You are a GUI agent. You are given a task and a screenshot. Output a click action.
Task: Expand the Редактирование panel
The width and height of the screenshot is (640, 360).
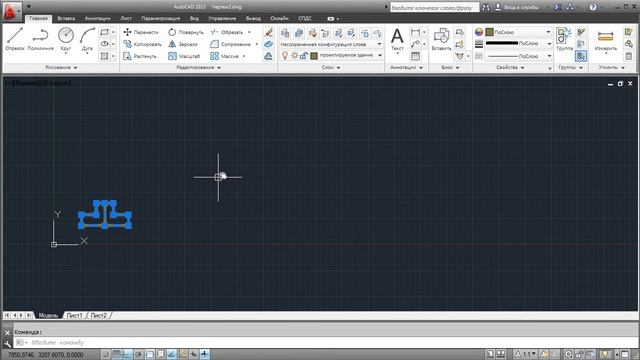coord(198,67)
